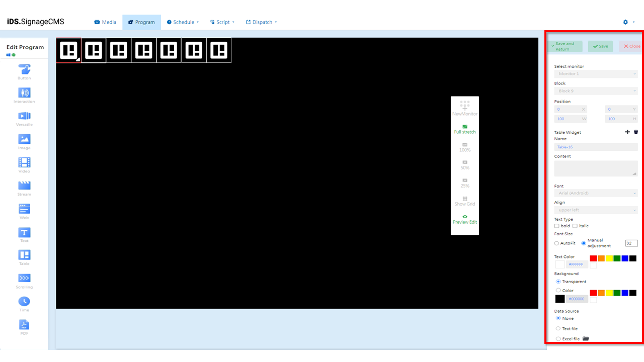Enable italic text type
Viewport: 644px width, 362px height.
[575, 226]
